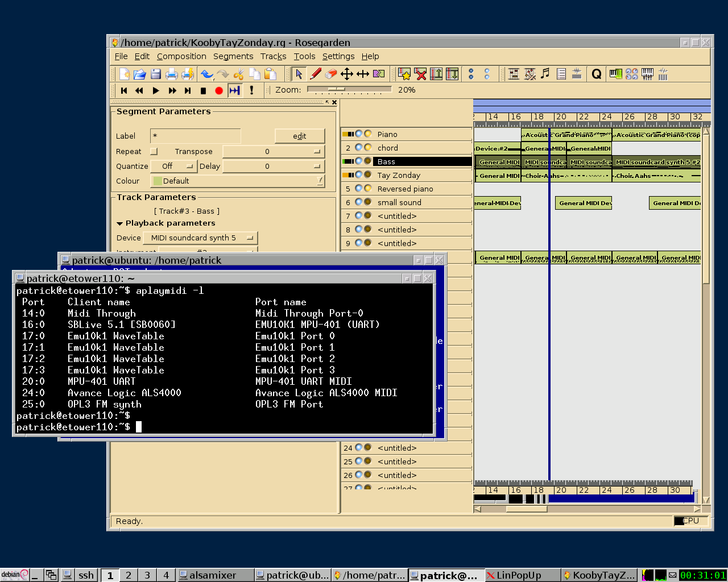The image size is (728, 582).
Task: Adjust the Zoom slider
Action: tap(349, 89)
